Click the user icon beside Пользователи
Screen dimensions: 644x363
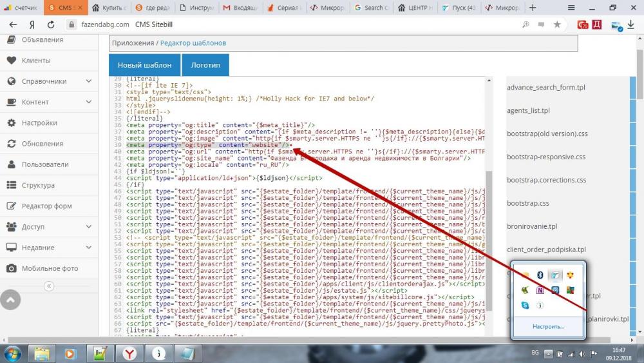12,164
